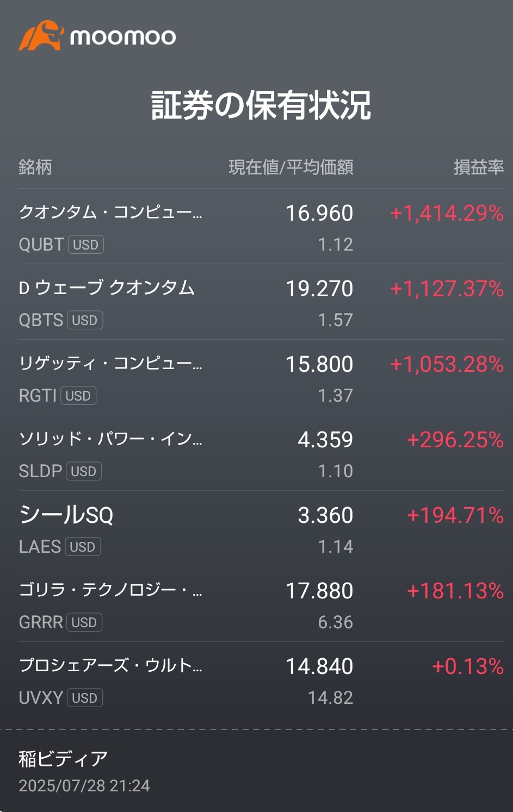Screen dimensions: 513x812
Task: Click the +1,414.29% profit rate value
Action: click(x=447, y=213)
